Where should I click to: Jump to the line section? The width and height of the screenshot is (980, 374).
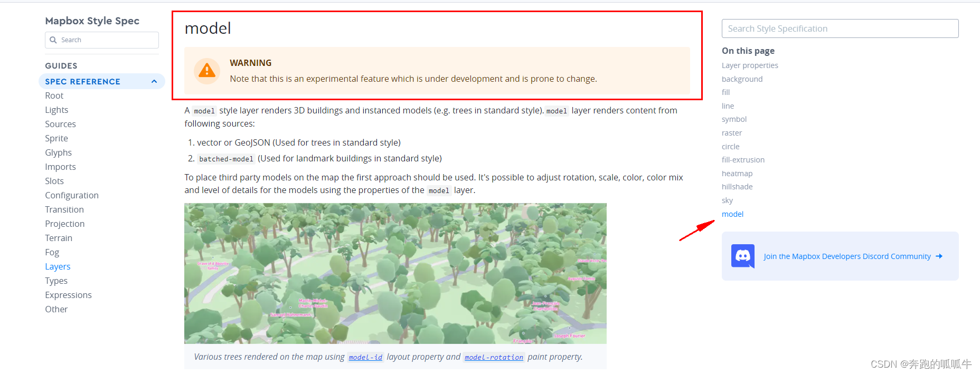728,106
